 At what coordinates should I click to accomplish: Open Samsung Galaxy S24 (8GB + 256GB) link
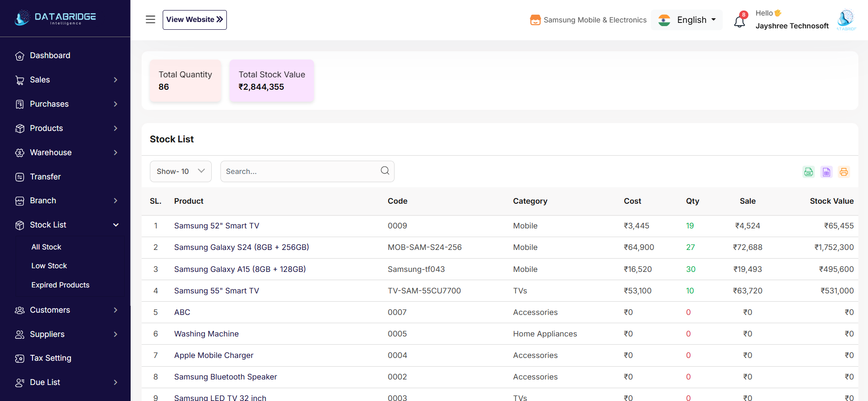click(242, 247)
